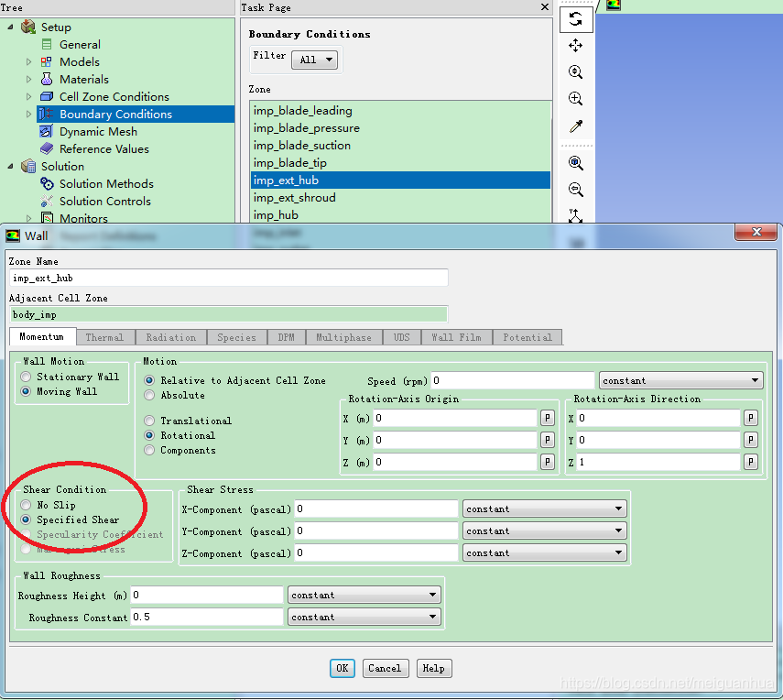This screenshot has width=783, height=700.
Task: Click the fit to window icon
Action: pos(575,163)
